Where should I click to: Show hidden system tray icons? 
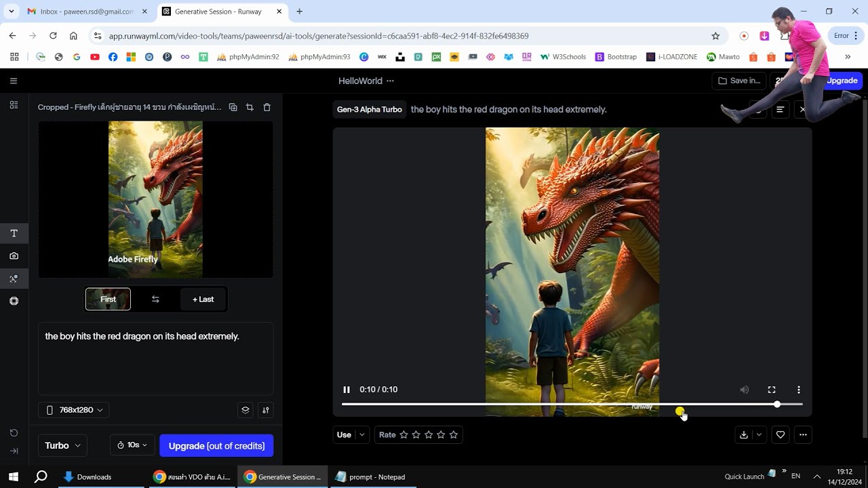[816, 476]
